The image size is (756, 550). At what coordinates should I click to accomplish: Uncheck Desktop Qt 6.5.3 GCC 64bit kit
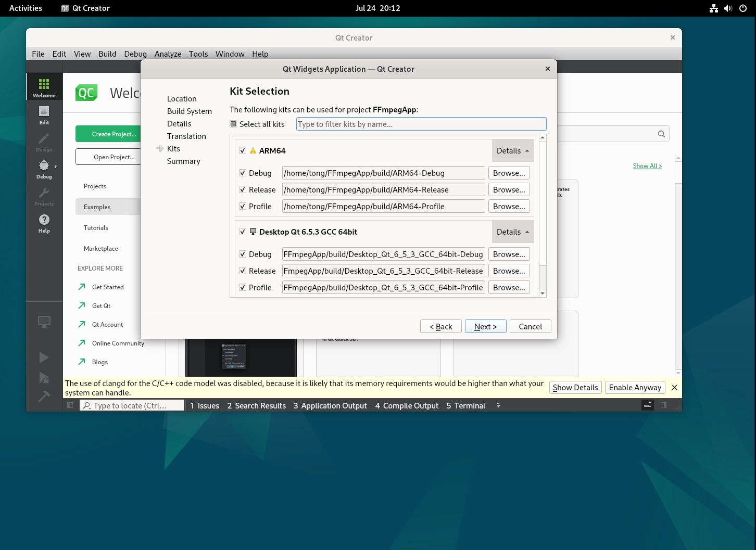(x=243, y=232)
